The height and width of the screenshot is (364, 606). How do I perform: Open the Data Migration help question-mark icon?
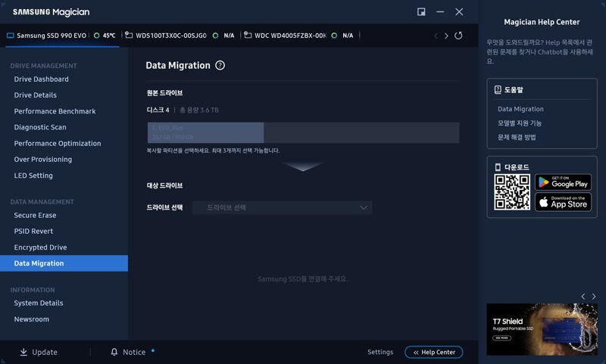pyautogui.click(x=220, y=66)
